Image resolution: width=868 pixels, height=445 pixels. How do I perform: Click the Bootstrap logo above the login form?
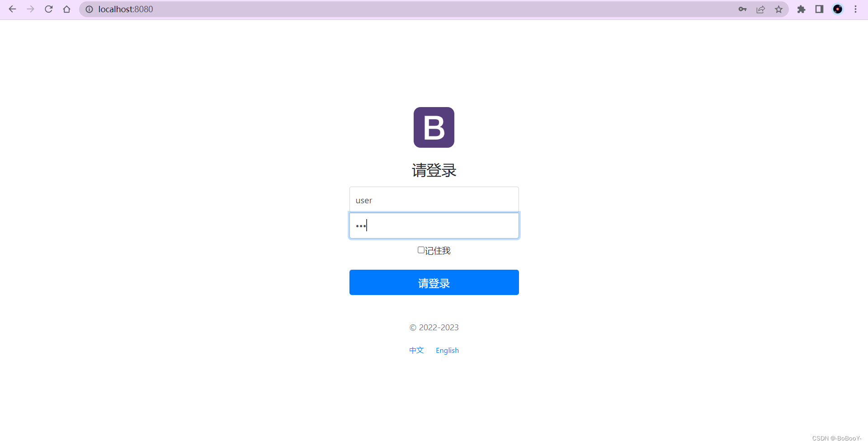pos(434,127)
